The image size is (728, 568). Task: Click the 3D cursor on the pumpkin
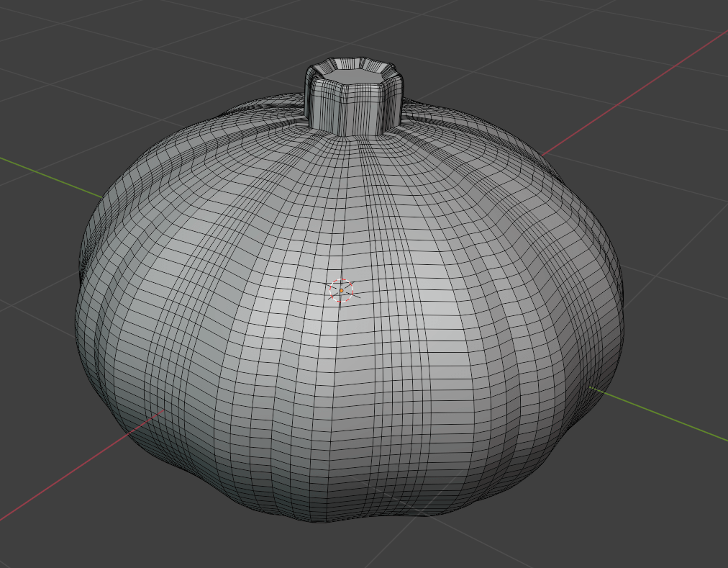[x=341, y=290]
